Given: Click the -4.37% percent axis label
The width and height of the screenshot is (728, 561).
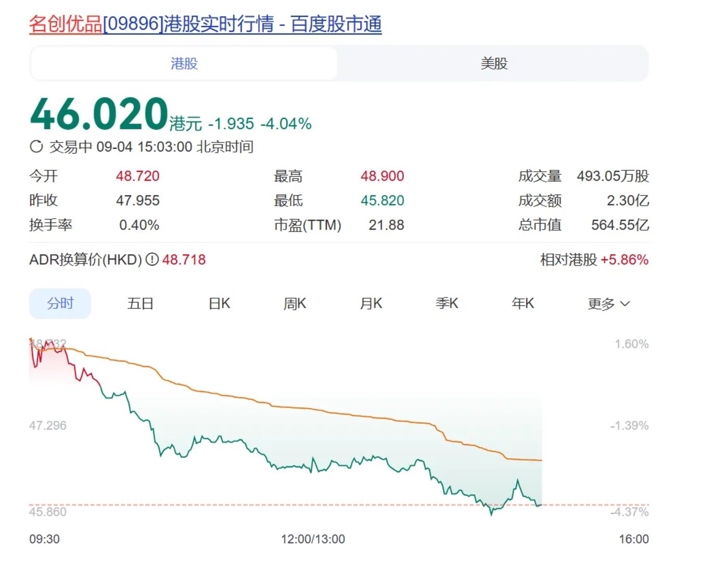Looking at the screenshot, I should click(x=630, y=512).
